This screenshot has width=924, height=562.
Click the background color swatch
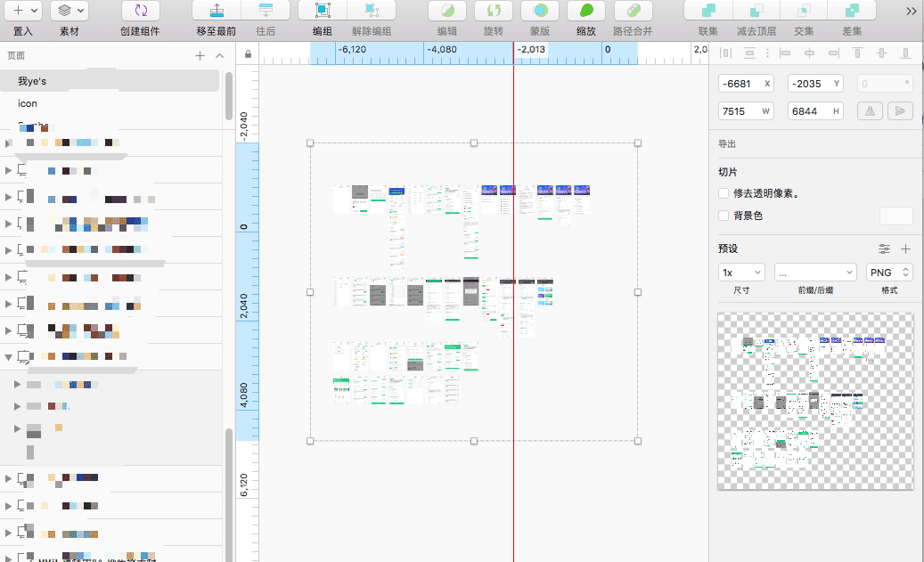895,216
